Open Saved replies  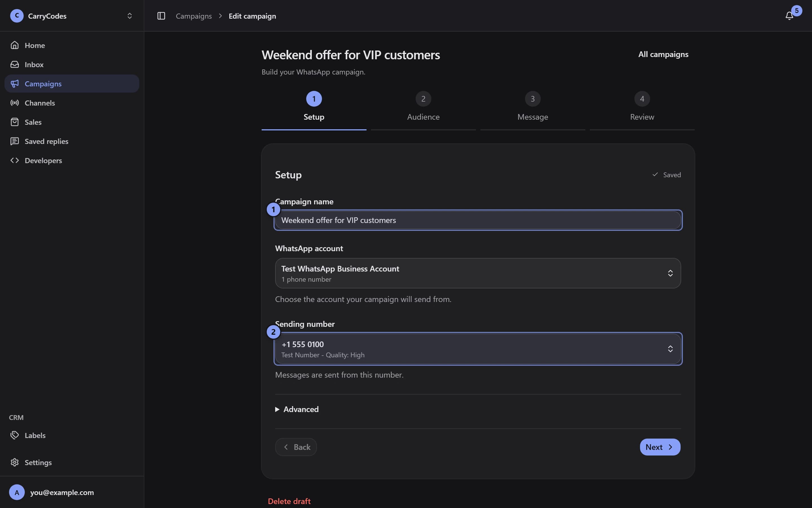coord(72,141)
